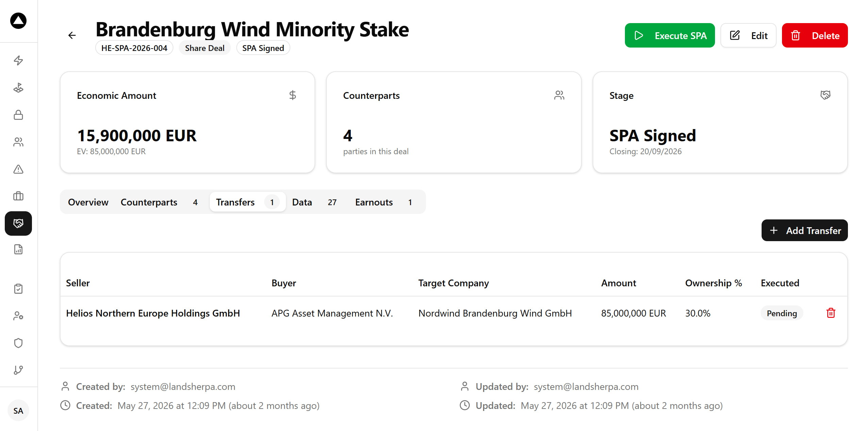
Task: Click the Pending status badge
Action: pos(782,313)
